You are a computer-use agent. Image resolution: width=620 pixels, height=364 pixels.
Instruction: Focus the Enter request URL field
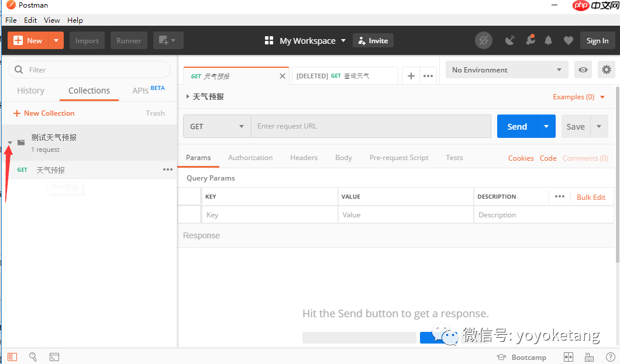coord(371,126)
